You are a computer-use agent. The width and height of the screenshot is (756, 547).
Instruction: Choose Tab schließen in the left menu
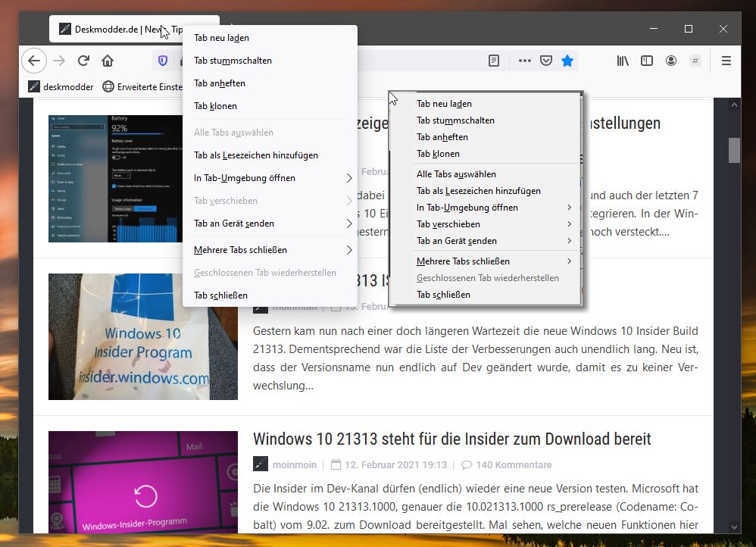click(270, 295)
